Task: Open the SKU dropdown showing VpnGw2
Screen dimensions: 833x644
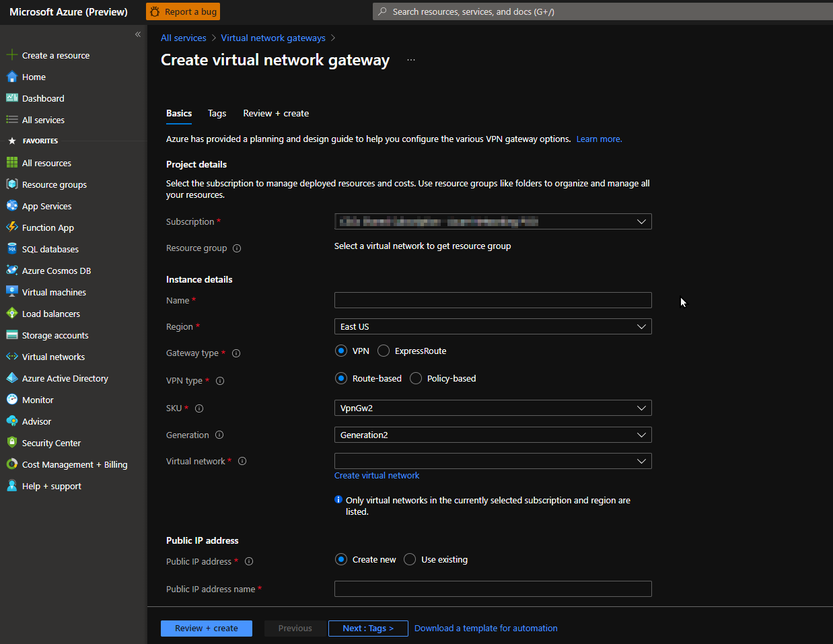Action: click(493, 408)
